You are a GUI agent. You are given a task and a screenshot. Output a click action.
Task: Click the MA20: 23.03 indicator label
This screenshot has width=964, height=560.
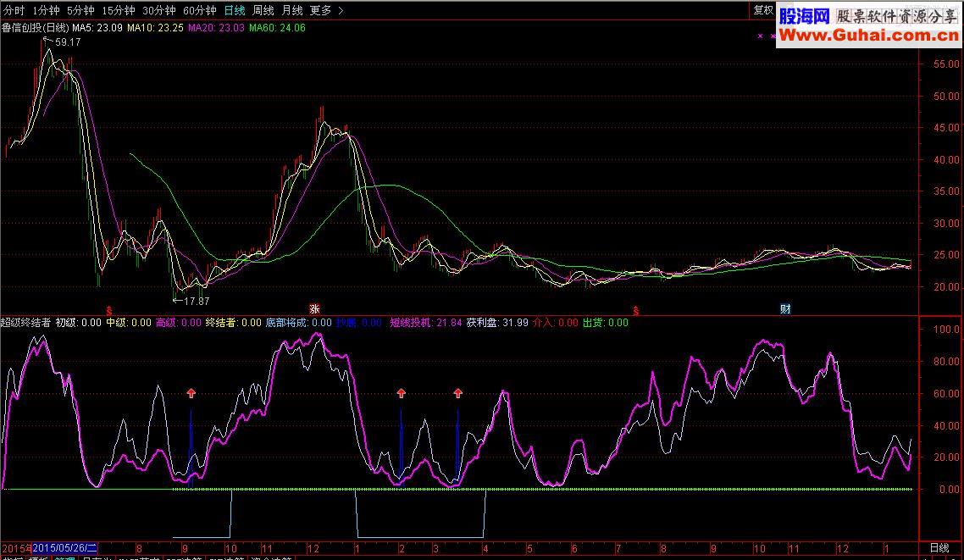pos(216,28)
